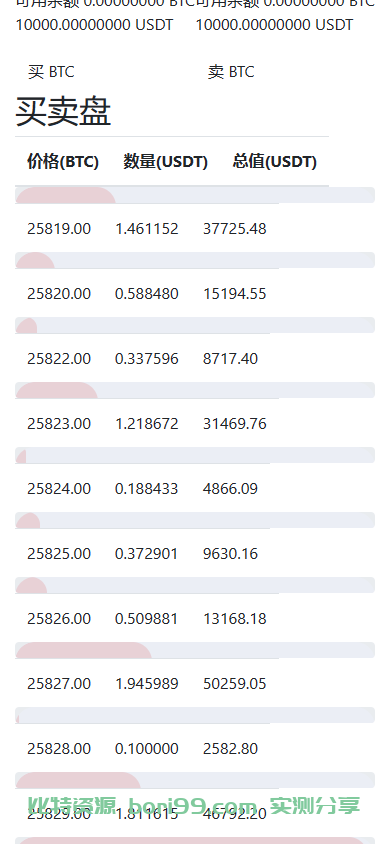This screenshot has width=390, height=844.
Task: Click the depth bar above 25819.00
Action: tap(195, 195)
